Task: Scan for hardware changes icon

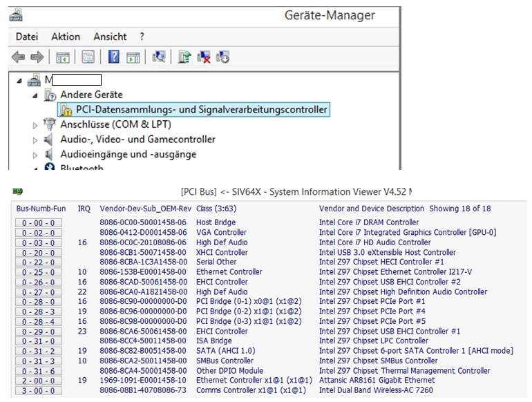Action: coord(159,57)
